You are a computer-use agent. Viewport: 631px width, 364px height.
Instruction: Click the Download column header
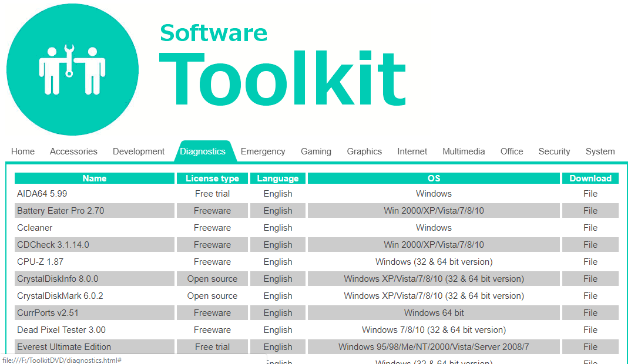tap(590, 178)
